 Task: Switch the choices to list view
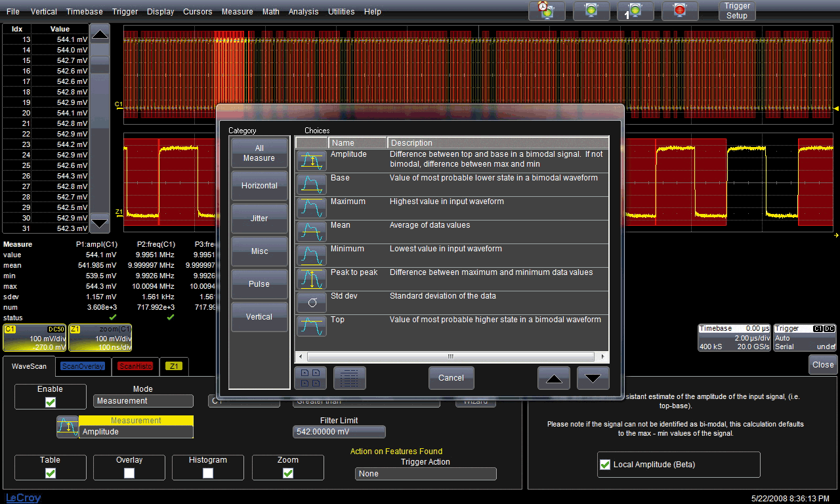(350, 378)
